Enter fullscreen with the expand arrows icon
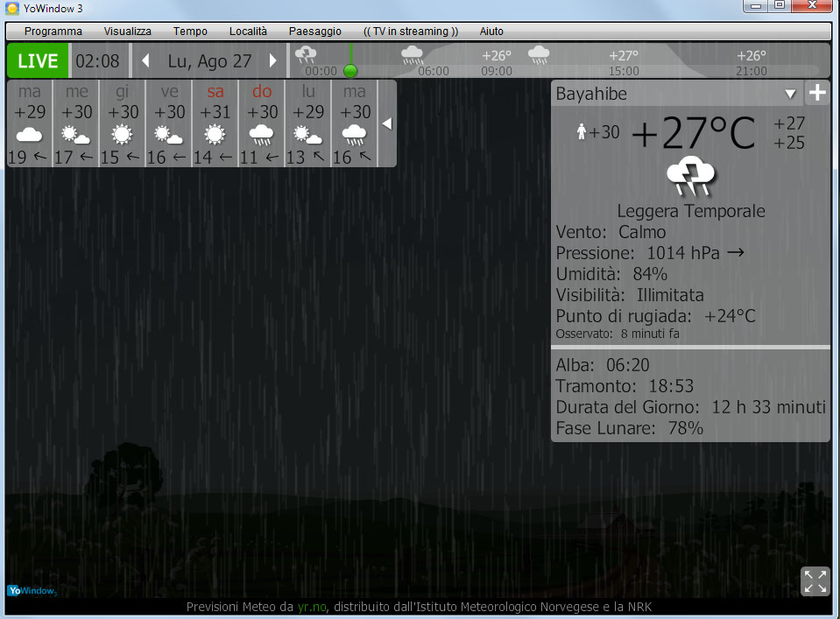Screen dimensions: 840x619 coord(815,581)
